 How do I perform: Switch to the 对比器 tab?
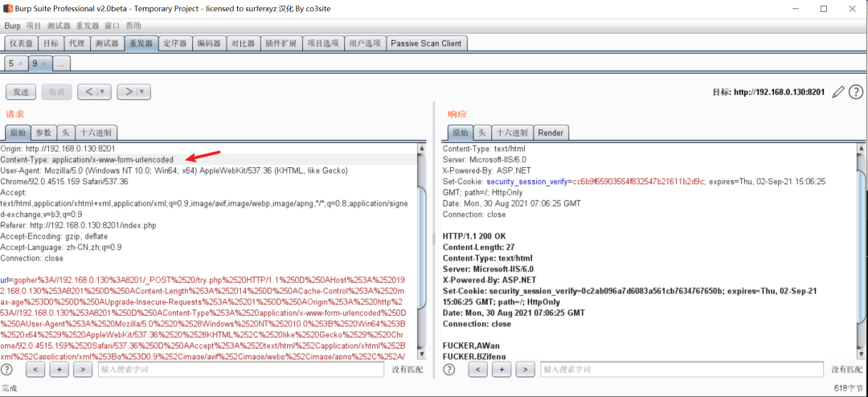244,43
